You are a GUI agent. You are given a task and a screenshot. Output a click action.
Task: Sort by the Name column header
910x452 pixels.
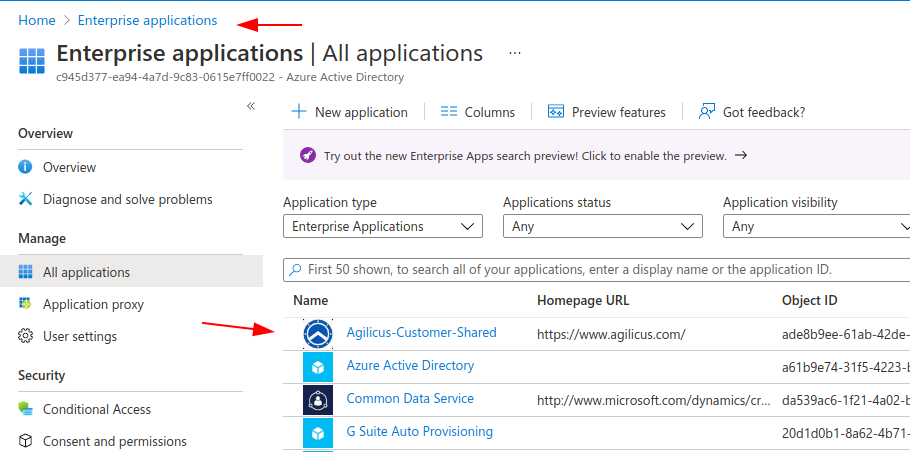coord(310,301)
